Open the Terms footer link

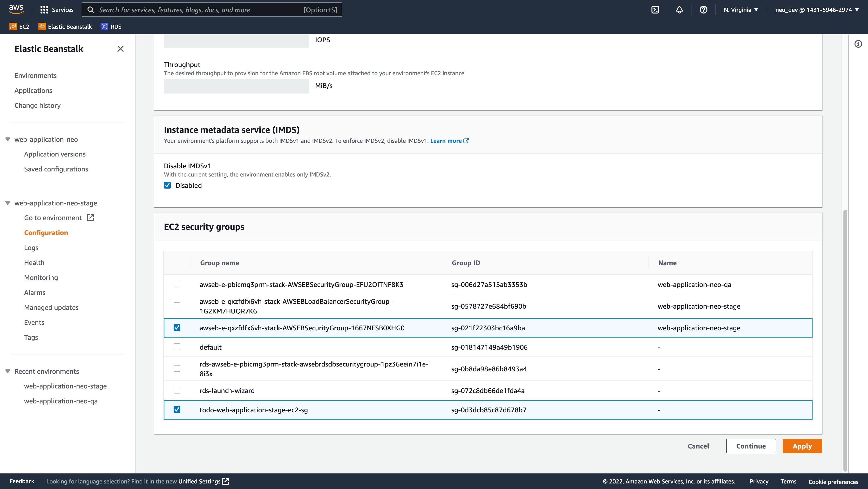coord(788,481)
